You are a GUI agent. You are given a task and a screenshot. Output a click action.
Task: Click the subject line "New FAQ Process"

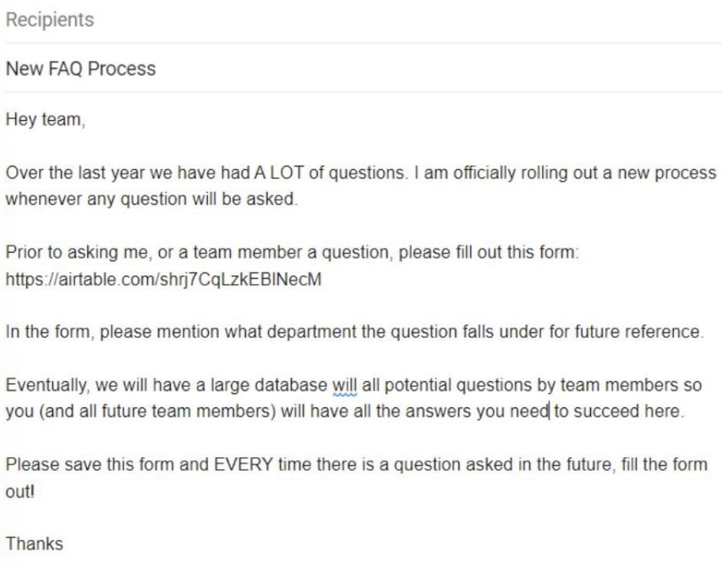pos(80,68)
